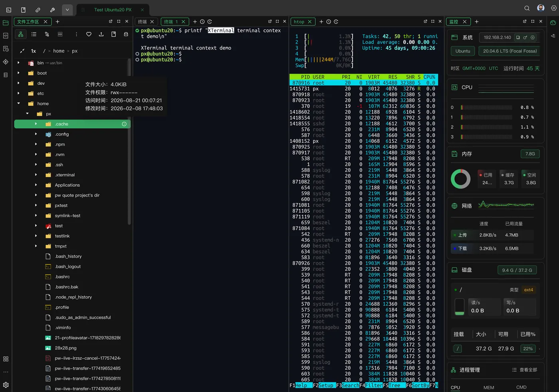The image size is (559, 392).
Task: Click the inbox box icon in file toolbar
Action: (126, 34)
